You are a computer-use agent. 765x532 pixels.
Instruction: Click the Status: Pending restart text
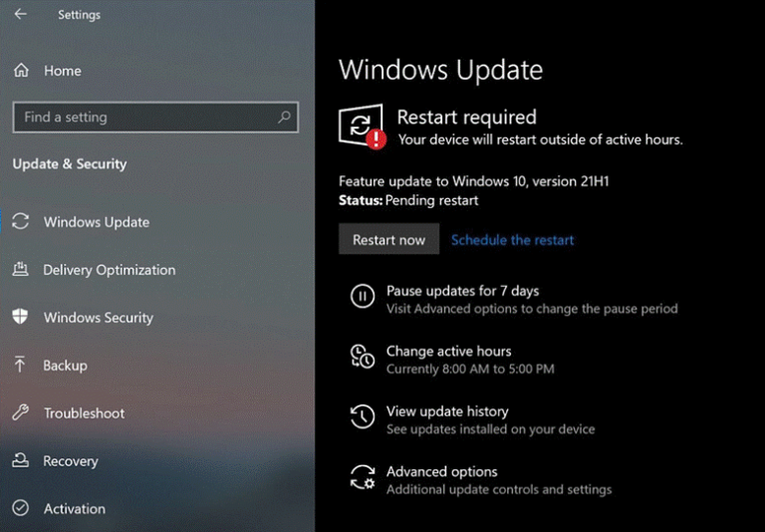tap(408, 200)
